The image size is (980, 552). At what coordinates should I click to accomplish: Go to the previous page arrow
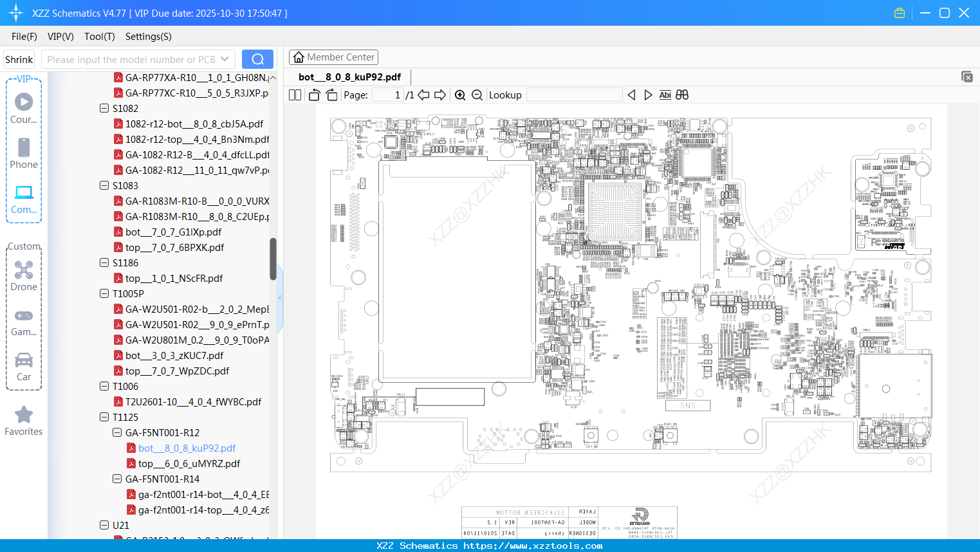(423, 95)
